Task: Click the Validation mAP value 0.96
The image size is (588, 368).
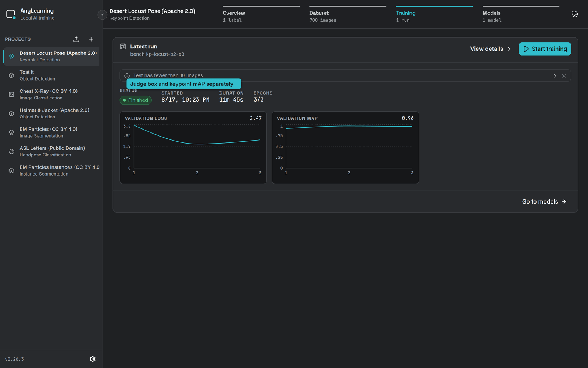Action: click(x=408, y=118)
